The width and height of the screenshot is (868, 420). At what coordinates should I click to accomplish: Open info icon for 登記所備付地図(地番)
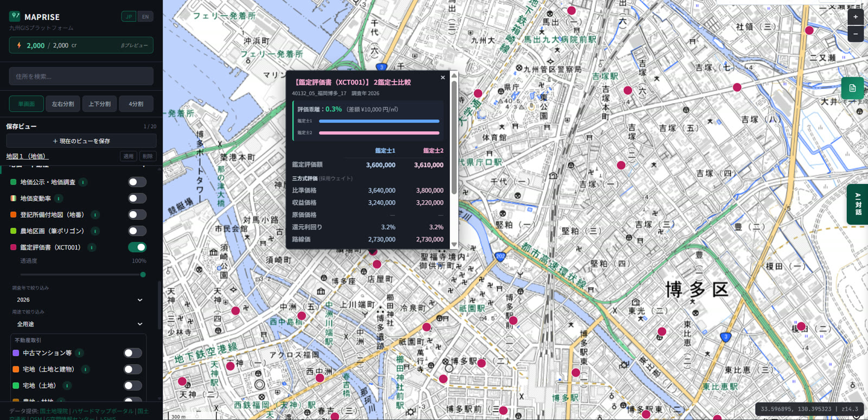coord(95,215)
